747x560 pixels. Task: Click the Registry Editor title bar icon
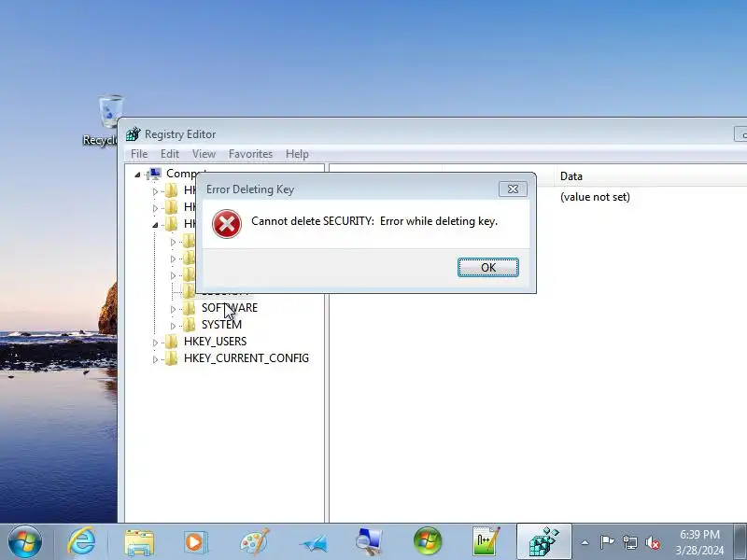click(133, 134)
